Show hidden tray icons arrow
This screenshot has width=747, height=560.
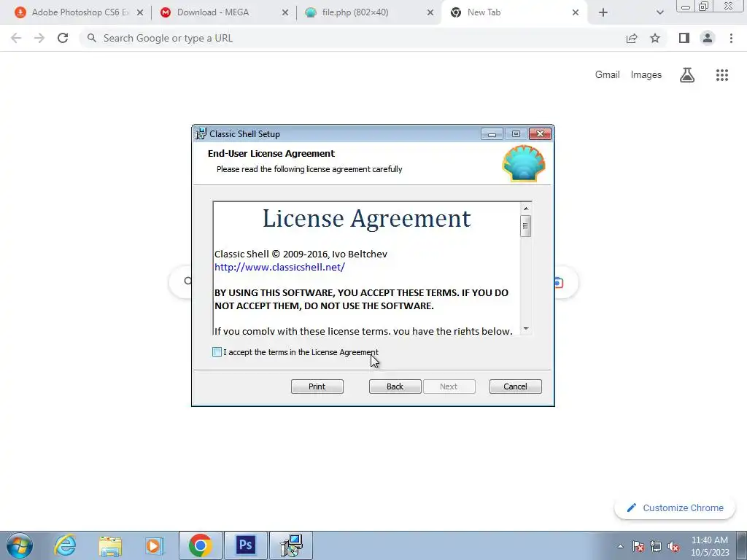point(620,546)
